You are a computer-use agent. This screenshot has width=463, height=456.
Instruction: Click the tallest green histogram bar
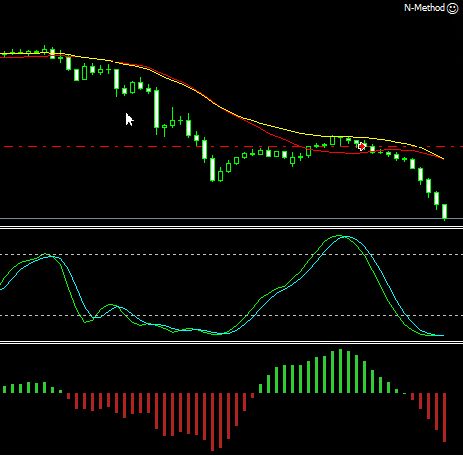(340, 371)
